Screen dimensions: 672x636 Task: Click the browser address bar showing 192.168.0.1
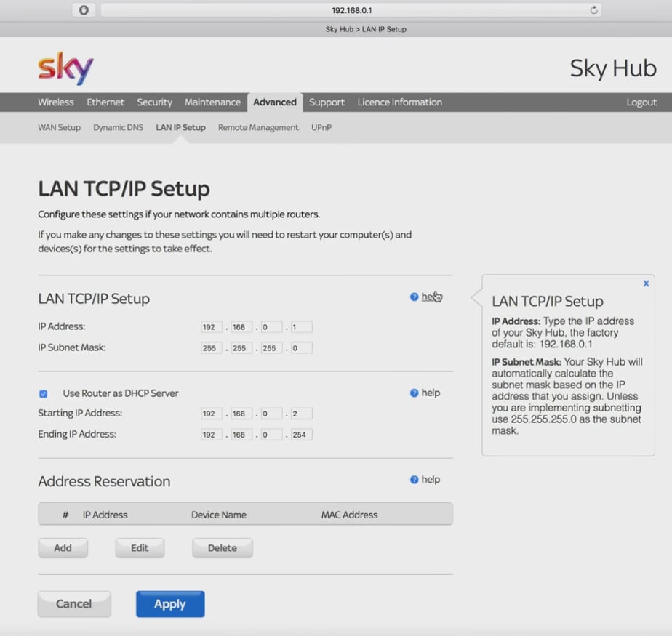tap(351, 10)
